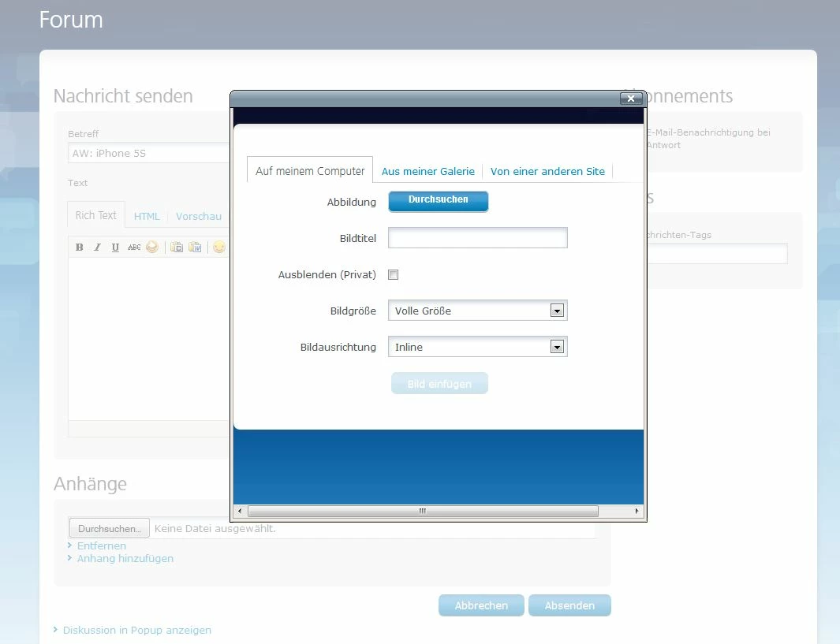Screen dimensions: 840x644
Task: Click the remove formatting eraser icon
Action: coord(152,247)
